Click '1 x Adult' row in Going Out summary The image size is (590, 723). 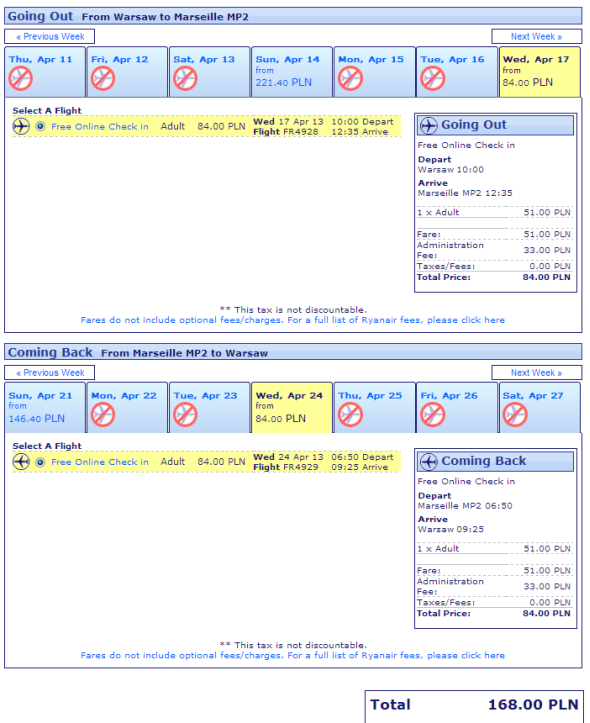click(494, 213)
